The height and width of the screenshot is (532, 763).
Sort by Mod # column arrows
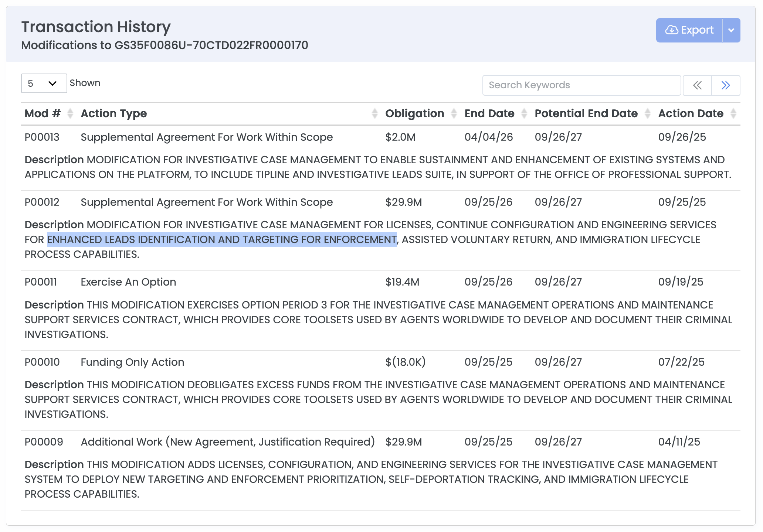point(70,113)
